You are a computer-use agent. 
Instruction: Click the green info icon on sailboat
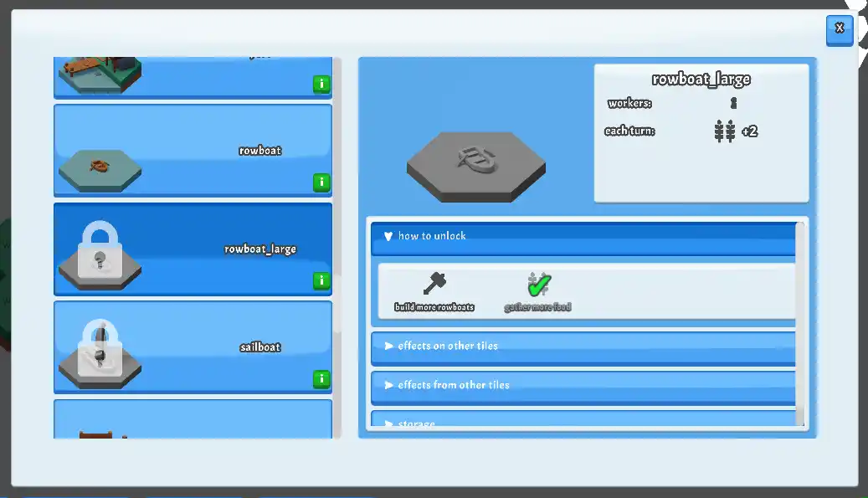click(321, 378)
